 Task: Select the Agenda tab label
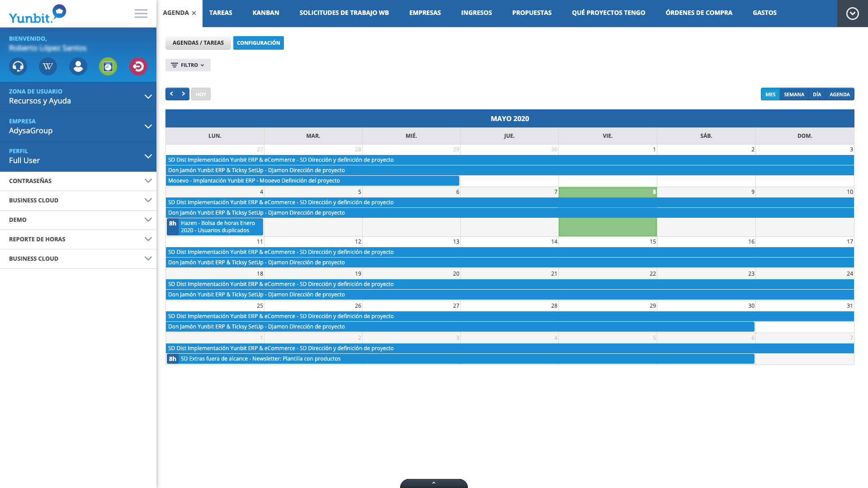coord(176,13)
